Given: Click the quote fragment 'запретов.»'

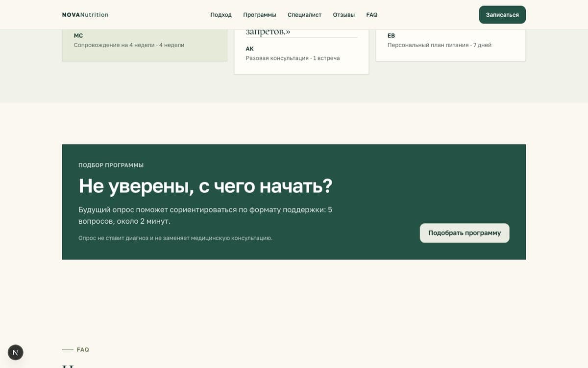Looking at the screenshot, I should point(268,32).
